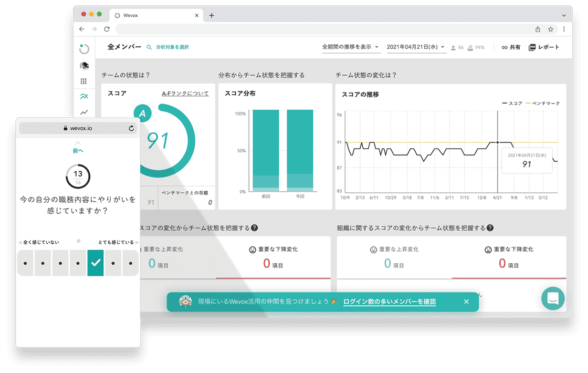The image size is (588, 373).
Task: Choose the last answer option とても感じている
Action: pyautogui.click(x=130, y=263)
